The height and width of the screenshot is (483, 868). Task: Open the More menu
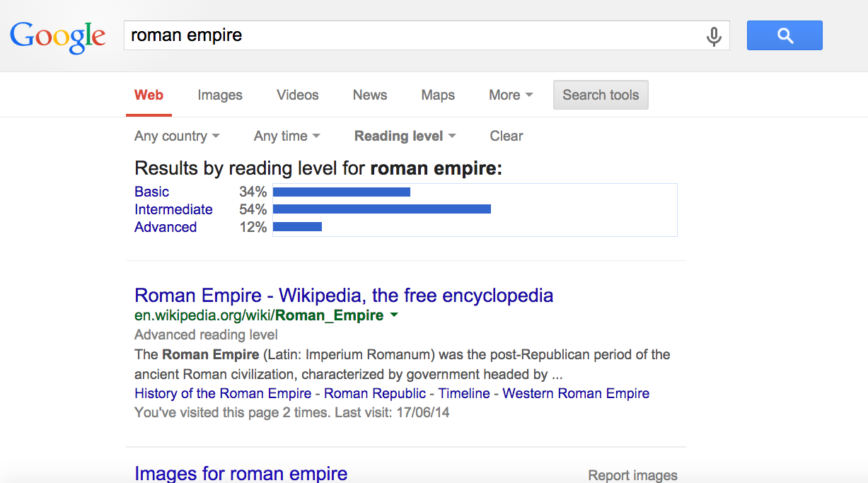click(x=511, y=95)
